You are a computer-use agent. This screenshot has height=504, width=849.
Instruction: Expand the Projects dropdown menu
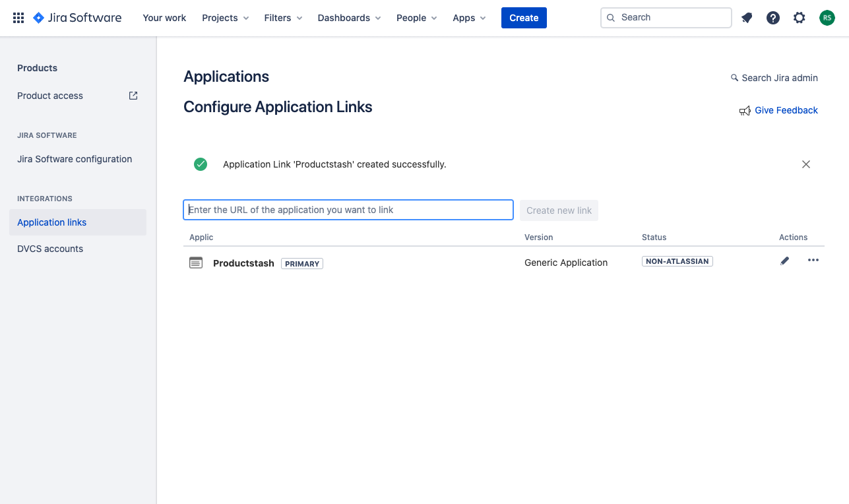[x=226, y=18]
